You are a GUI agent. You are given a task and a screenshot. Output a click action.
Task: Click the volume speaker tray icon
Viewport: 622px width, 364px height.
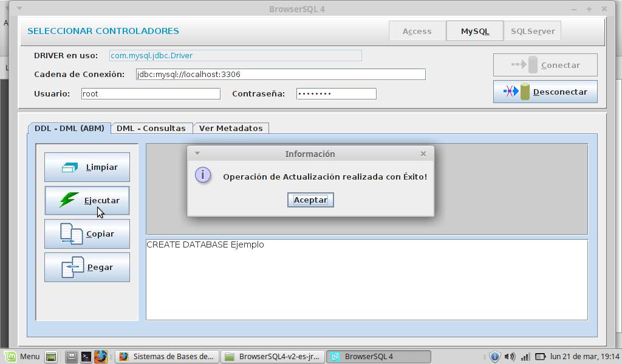coord(510,356)
